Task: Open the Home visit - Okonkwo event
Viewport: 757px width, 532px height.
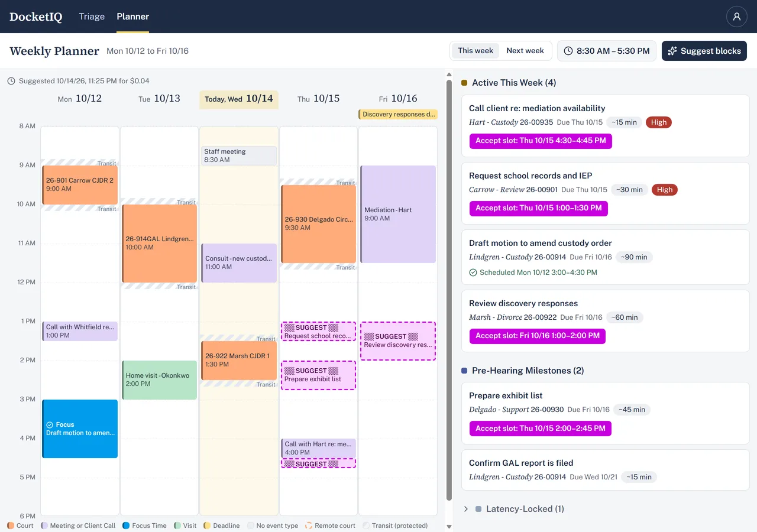Action: pyautogui.click(x=160, y=380)
